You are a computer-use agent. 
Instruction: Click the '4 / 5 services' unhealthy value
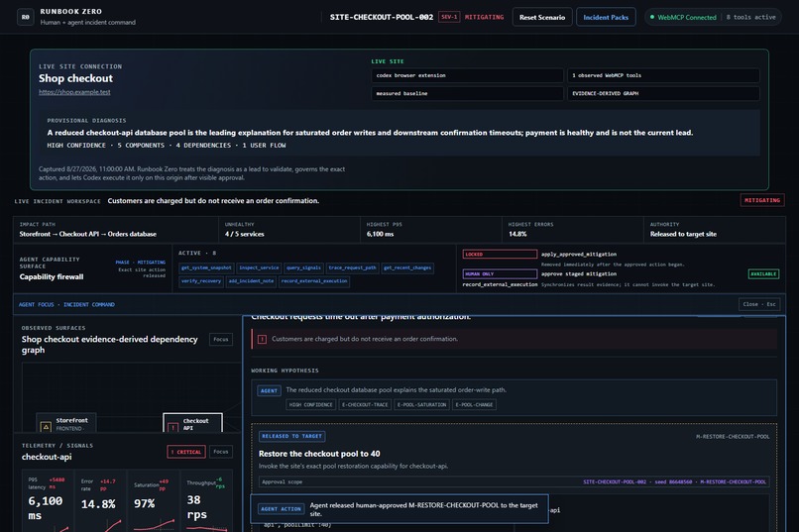tap(245, 234)
